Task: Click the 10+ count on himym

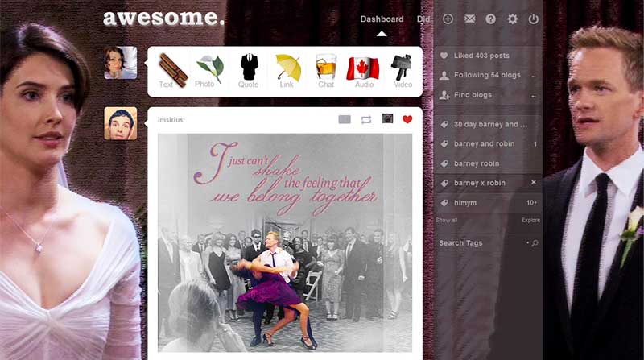Action: point(531,203)
